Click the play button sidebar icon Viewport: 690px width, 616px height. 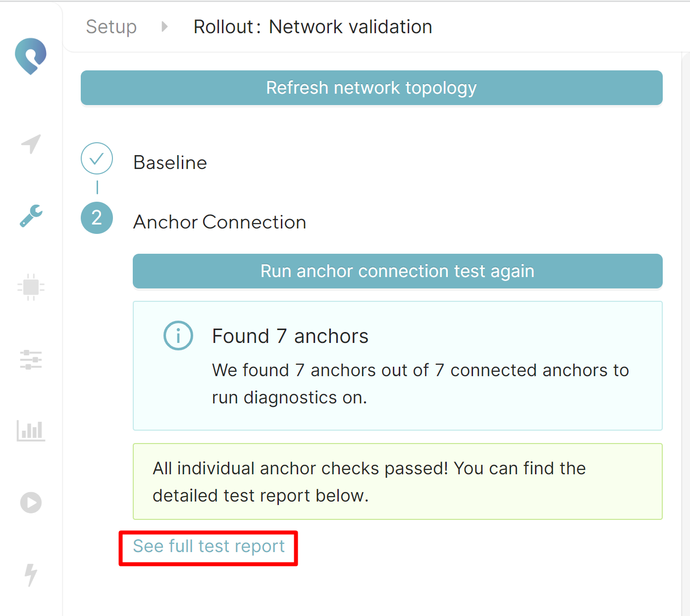(x=31, y=503)
